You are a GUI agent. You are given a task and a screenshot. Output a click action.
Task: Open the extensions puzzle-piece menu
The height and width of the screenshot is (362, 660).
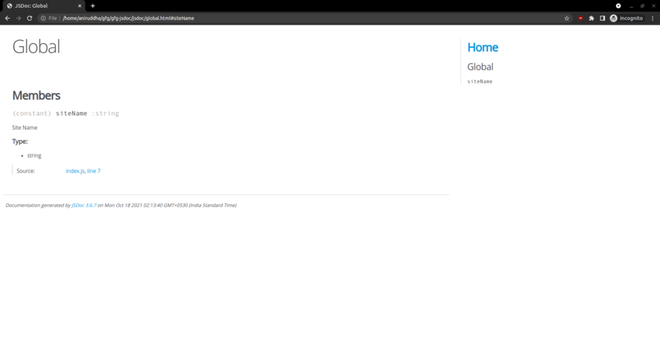(x=591, y=18)
